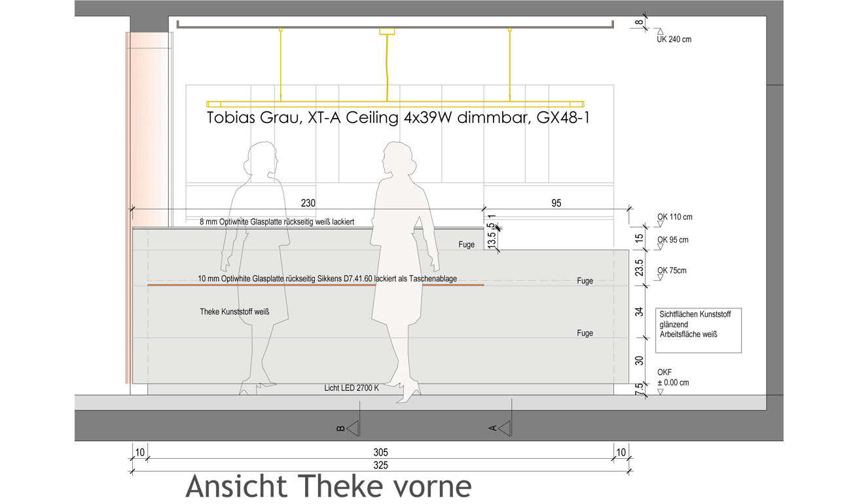The image size is (851, 504).
Task: Select '8 mm Optiwhite Glasplatte' annotation
Action: pos(277,223)
